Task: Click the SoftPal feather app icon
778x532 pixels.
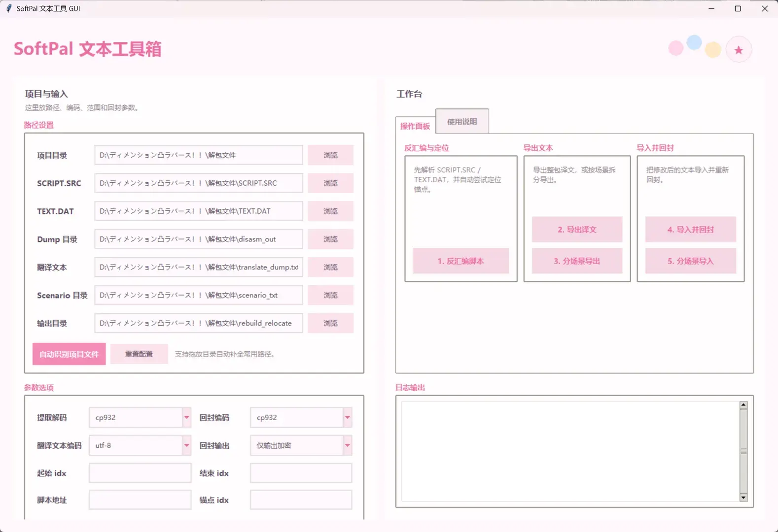Action: click(8, 8)
